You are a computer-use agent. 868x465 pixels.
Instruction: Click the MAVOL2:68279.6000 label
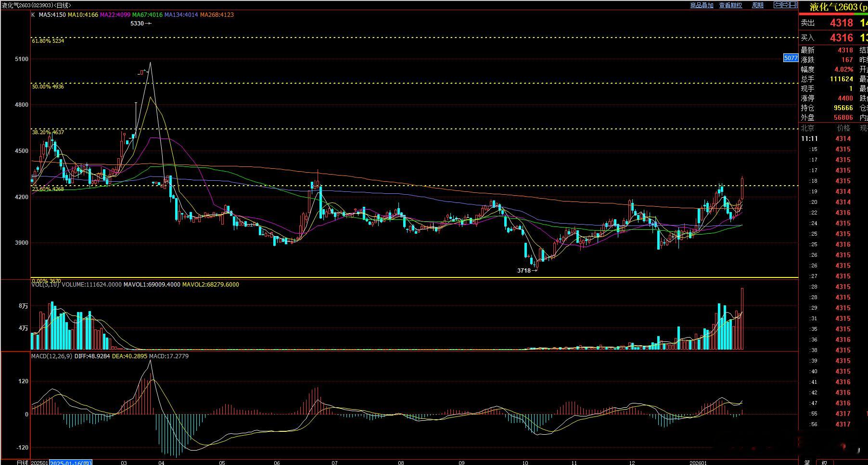coord(210,285)
